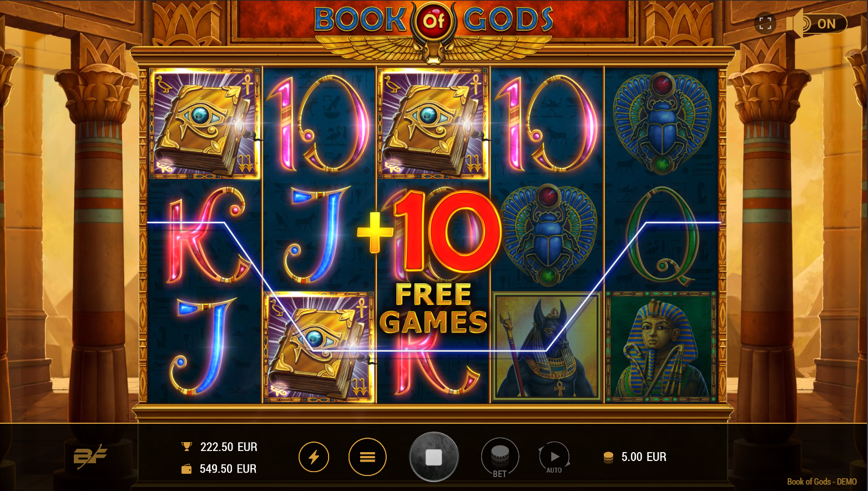
Task: Click the golden book symbol on bottom row
Action: point(319,347)
